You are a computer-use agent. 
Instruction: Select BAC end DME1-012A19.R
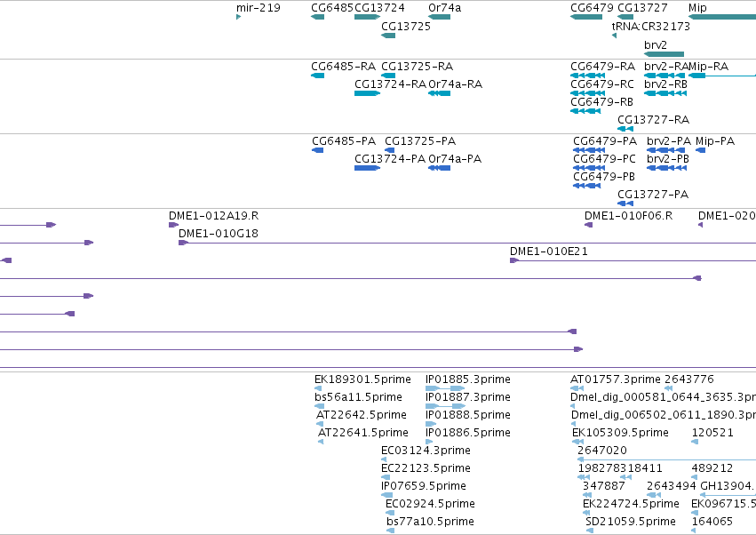(x=213, y=216)
